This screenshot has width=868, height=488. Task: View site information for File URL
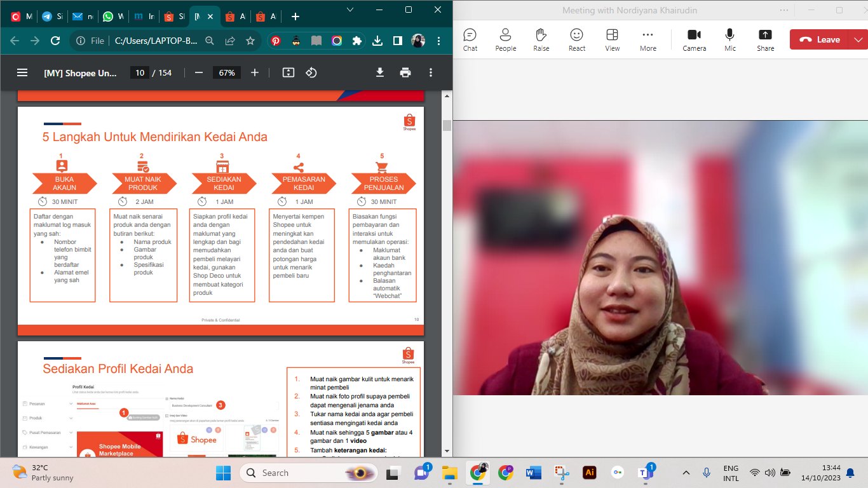coord(90,41)
